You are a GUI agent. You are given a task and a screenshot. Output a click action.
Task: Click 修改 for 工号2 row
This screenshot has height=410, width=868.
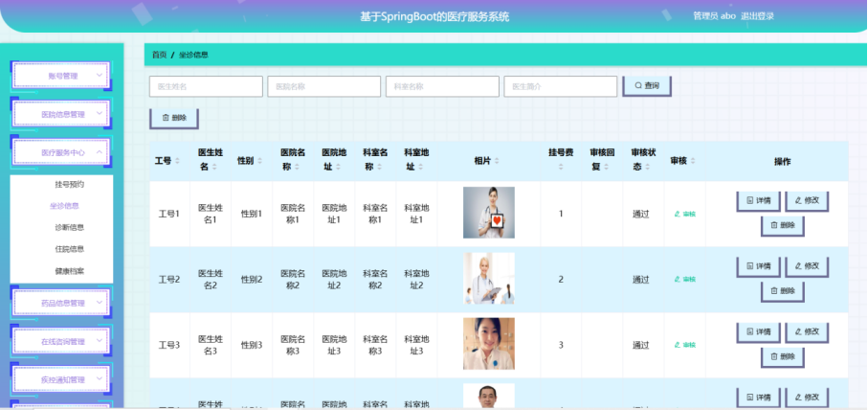807,266
